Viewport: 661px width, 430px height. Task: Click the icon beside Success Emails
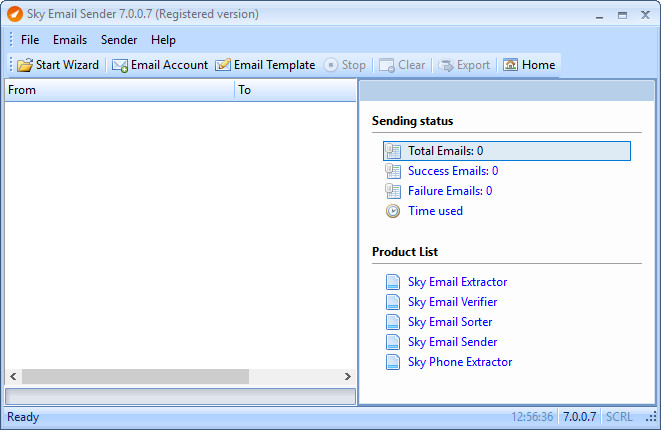pos(393,171)
